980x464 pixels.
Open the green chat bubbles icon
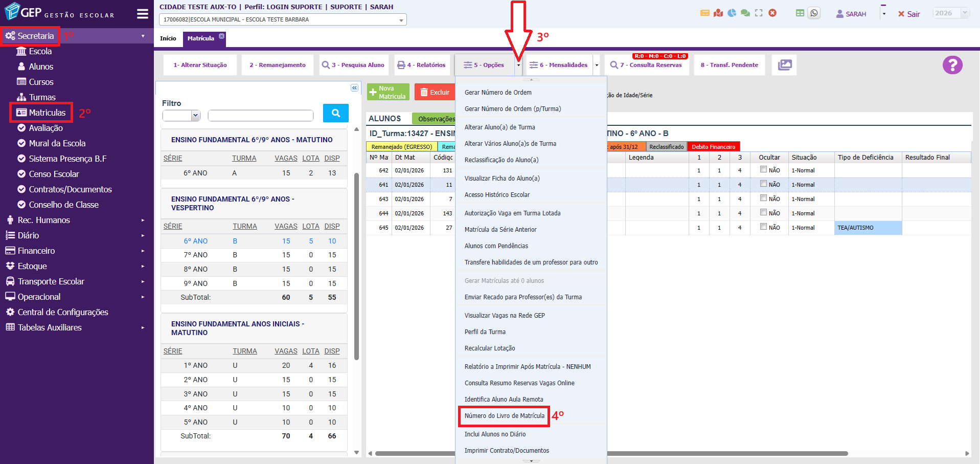point(745,13)
